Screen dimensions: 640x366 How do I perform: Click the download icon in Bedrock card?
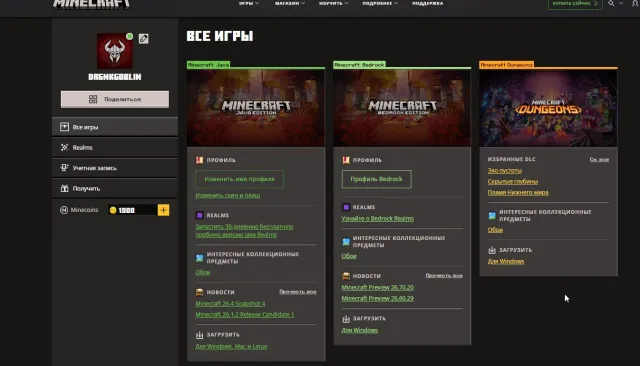click(x=346, y=319)
